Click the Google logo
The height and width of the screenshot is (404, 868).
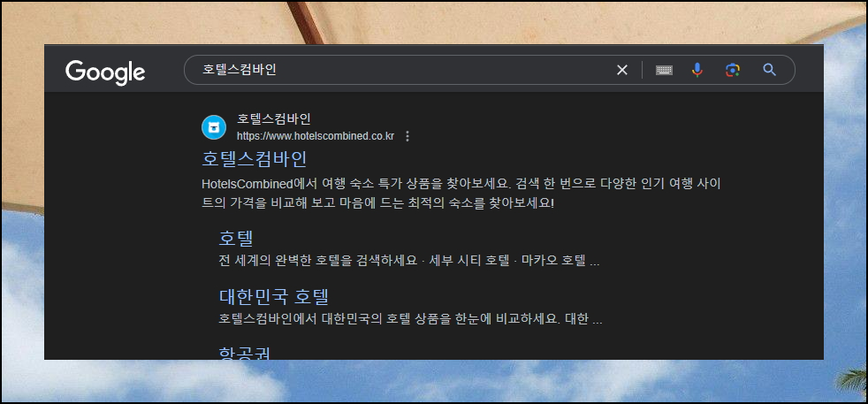pyautogui.click(x=105, y=72)
